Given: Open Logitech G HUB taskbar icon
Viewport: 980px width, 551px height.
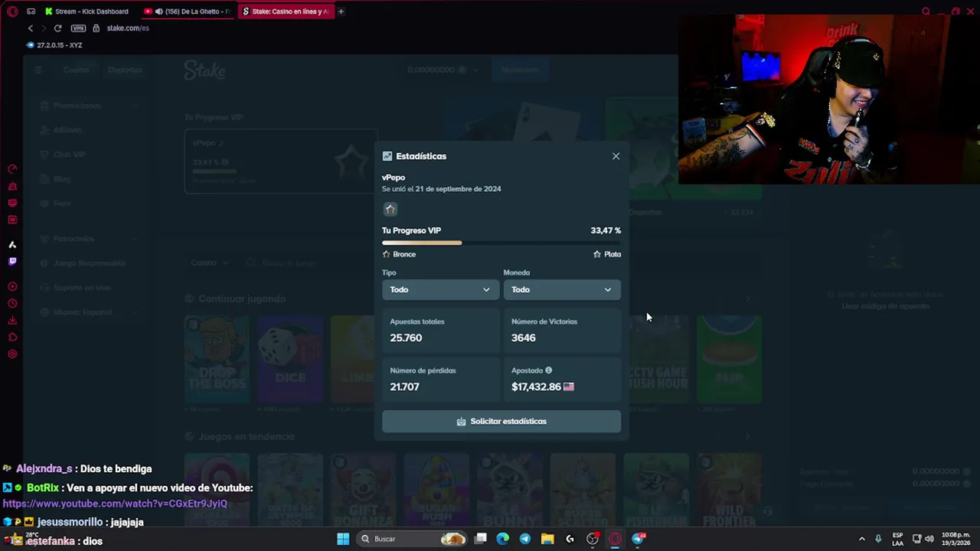Looking at the screenshot, I should (570, 539).
